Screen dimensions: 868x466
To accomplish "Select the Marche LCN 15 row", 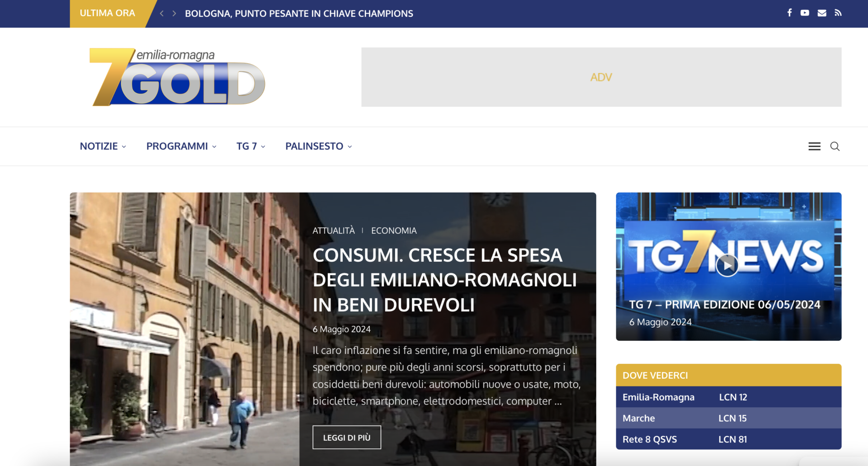I will point(729,418).
